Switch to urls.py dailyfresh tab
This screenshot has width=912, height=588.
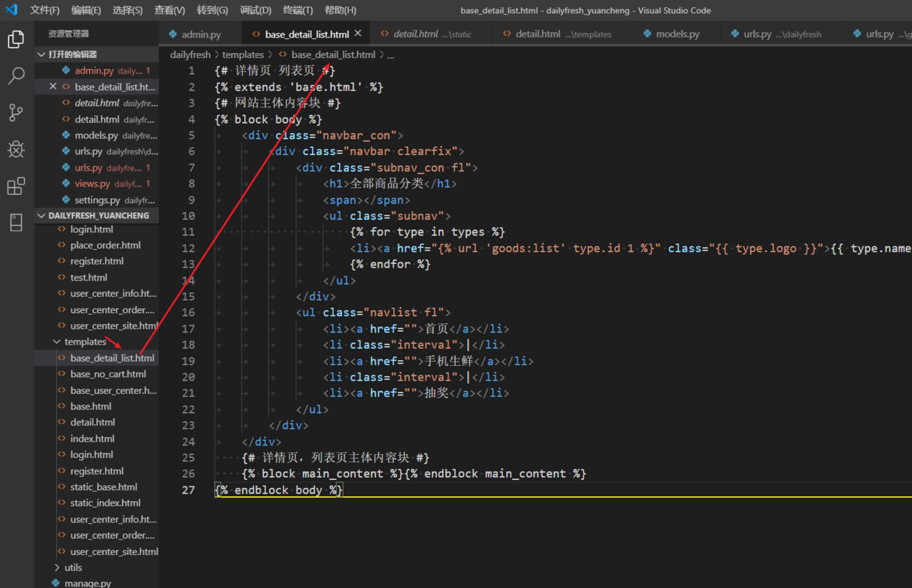[783, 34]
